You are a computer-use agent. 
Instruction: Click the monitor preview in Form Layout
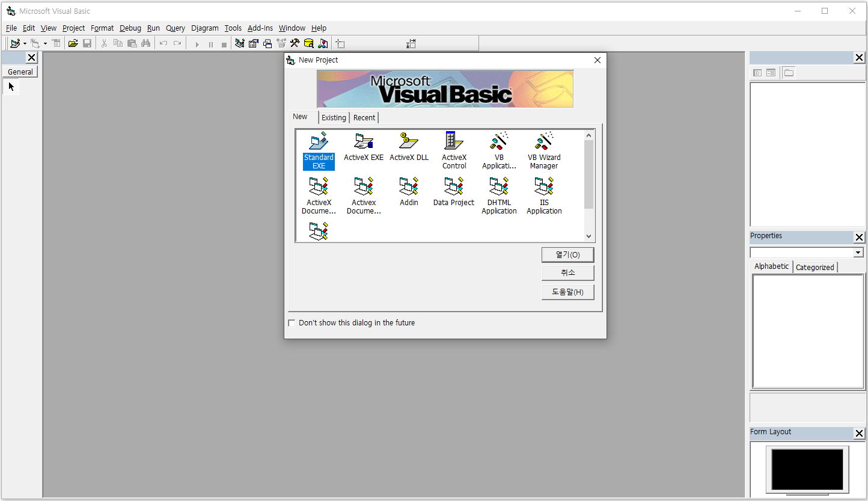(x=807, y=470)
